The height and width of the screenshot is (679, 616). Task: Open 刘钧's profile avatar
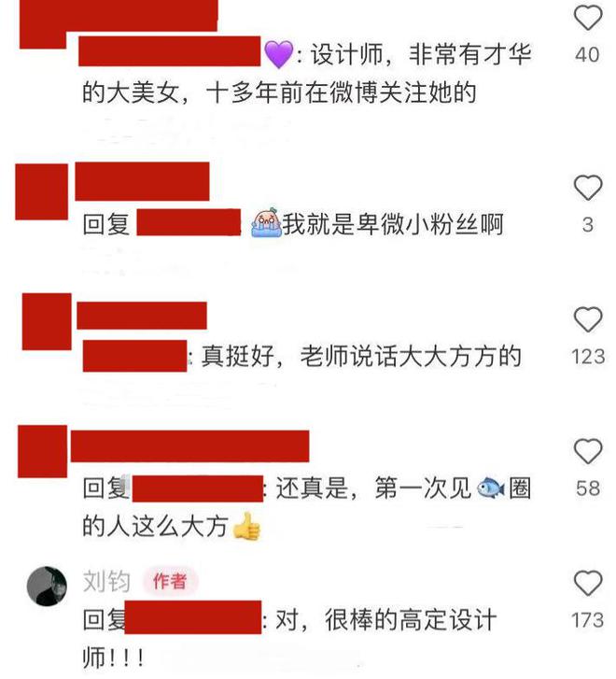47,586
